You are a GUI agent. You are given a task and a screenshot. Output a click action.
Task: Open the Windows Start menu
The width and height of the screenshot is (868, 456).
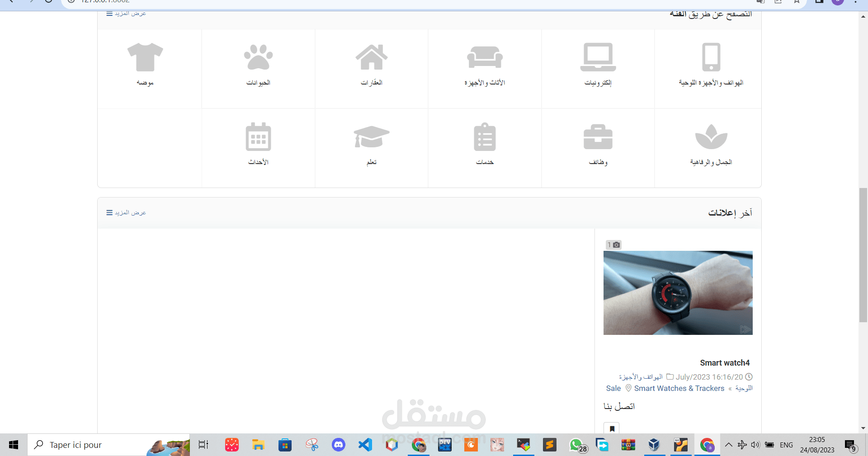click(14, 445)
